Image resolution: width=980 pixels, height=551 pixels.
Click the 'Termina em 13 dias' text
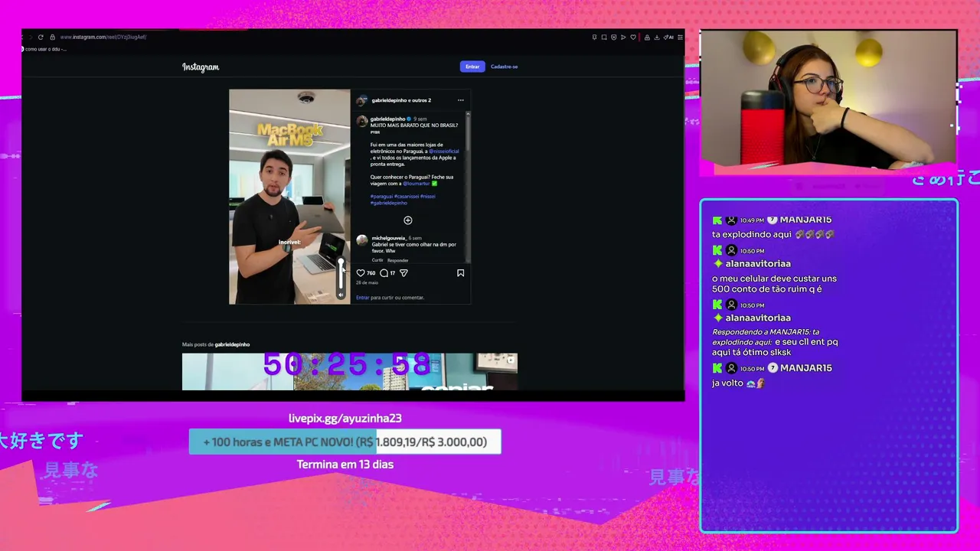345,465
